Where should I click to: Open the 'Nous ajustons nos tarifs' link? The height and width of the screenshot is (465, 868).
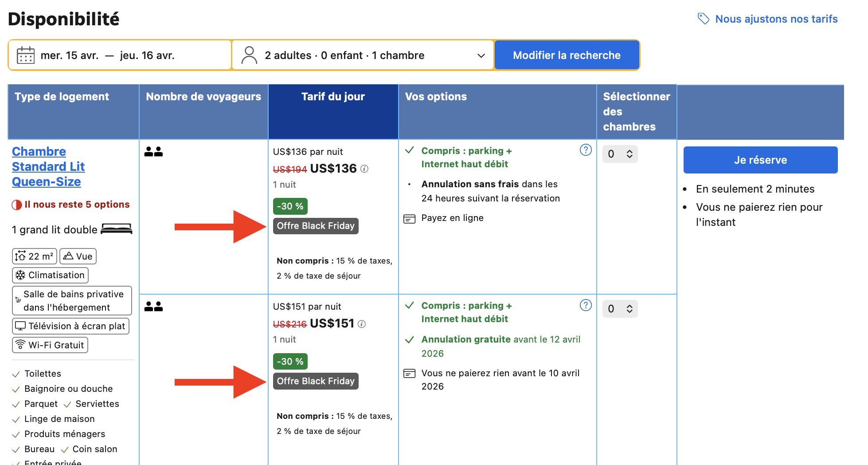pos(776,19)
